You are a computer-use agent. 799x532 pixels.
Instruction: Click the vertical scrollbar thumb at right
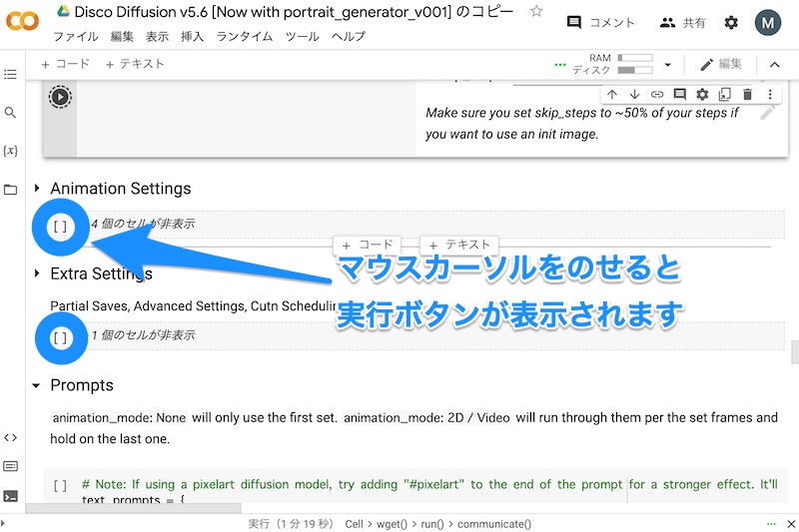tap(794, 352)
